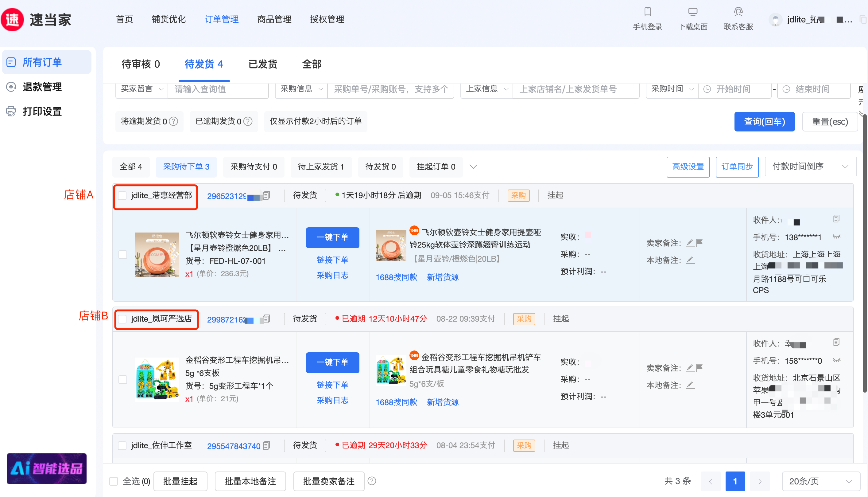Viewport: 868px width, 497px height.
Task: Open 联系客服 headset icon
Action: [x=738, y=12]
